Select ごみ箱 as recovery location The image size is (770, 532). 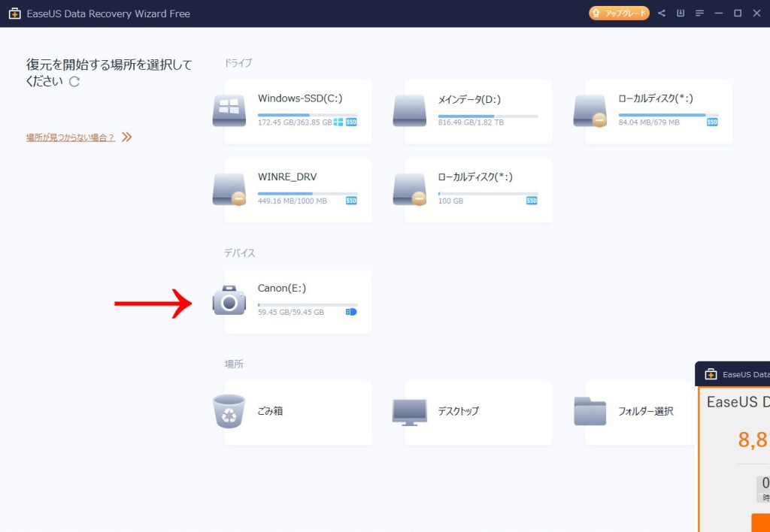(x=298, y=413)
